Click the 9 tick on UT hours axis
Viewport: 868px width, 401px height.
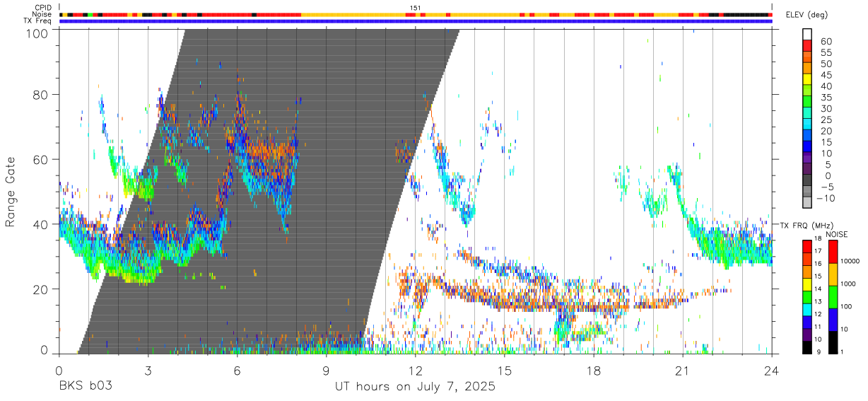[326, 370]
